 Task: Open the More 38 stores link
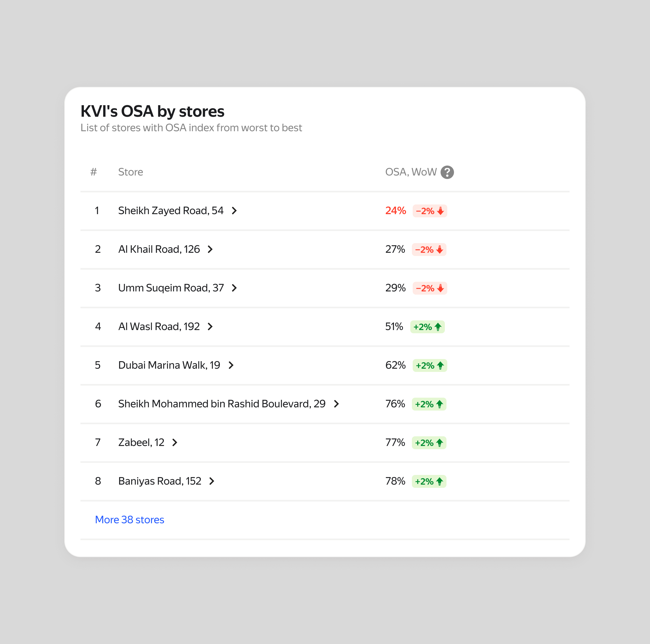(130, 520)
